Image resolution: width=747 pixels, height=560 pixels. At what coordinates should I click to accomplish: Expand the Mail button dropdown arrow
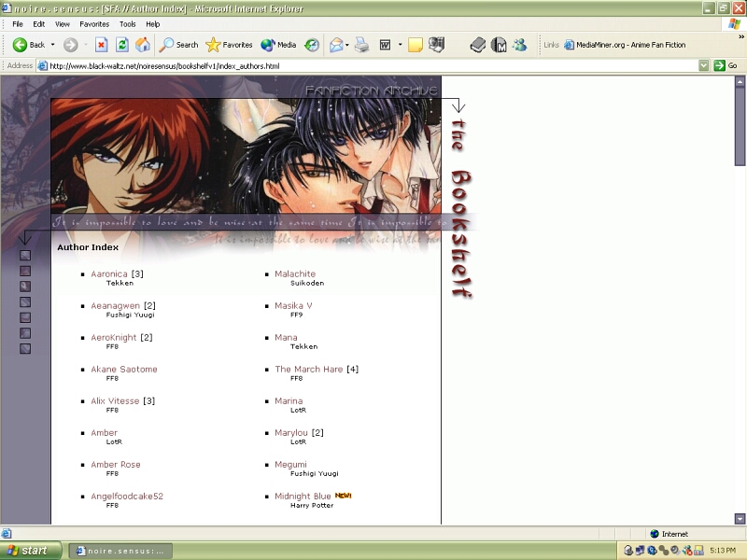point(346,44)
